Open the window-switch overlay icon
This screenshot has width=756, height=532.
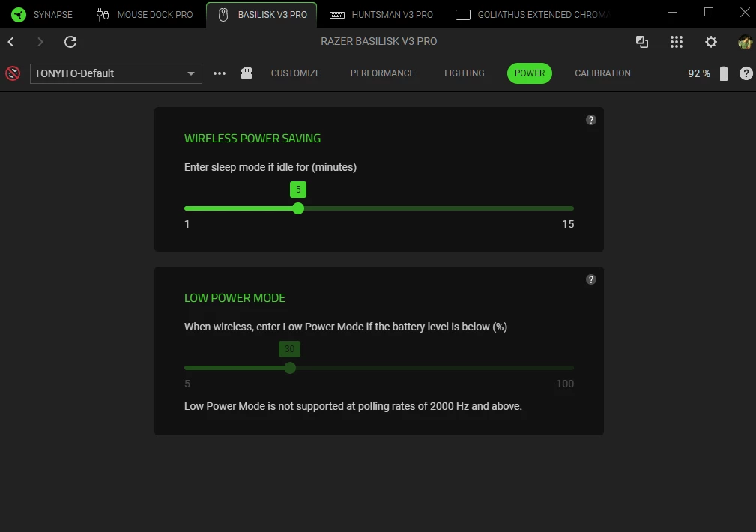pyautogui.click(x=641, y=42)
